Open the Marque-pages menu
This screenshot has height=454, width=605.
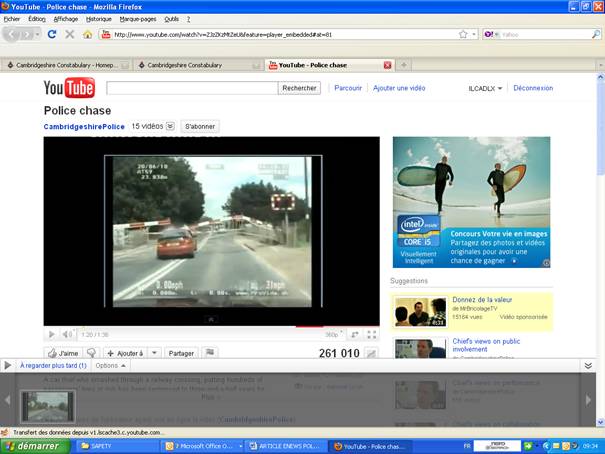pos(138,19)
